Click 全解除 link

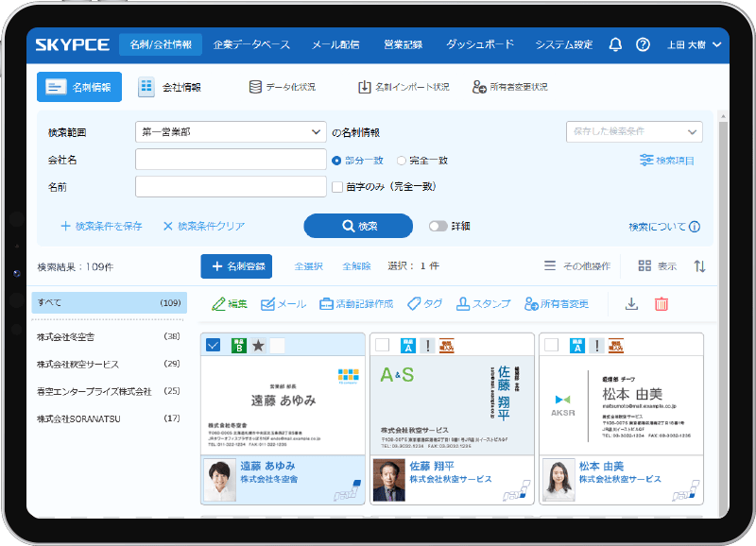coord(356,266)
